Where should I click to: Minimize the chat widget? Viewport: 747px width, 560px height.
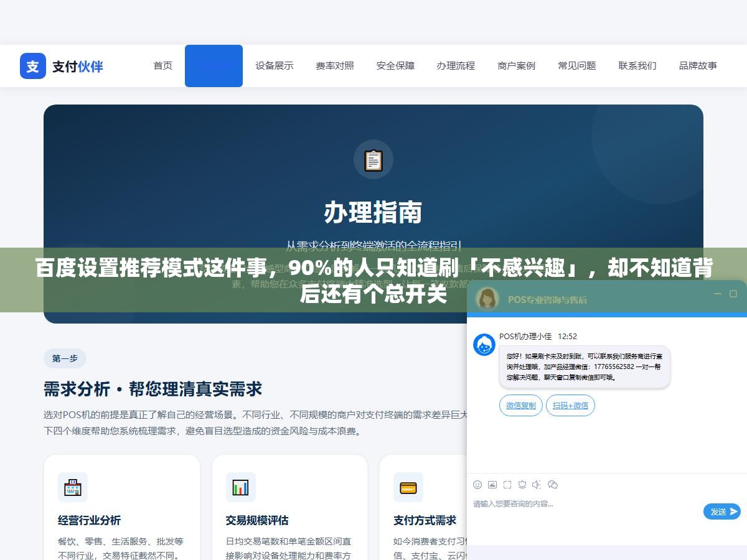[x=718, y=294]
